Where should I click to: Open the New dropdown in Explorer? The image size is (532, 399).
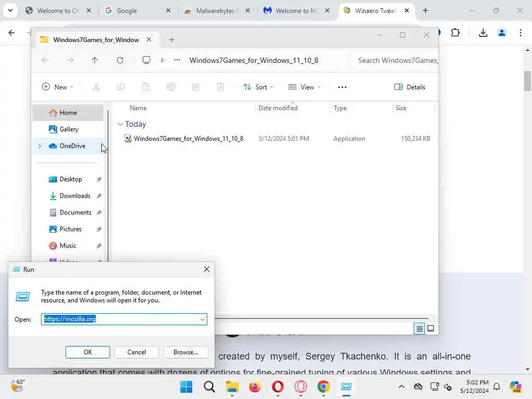pos(58,87)
